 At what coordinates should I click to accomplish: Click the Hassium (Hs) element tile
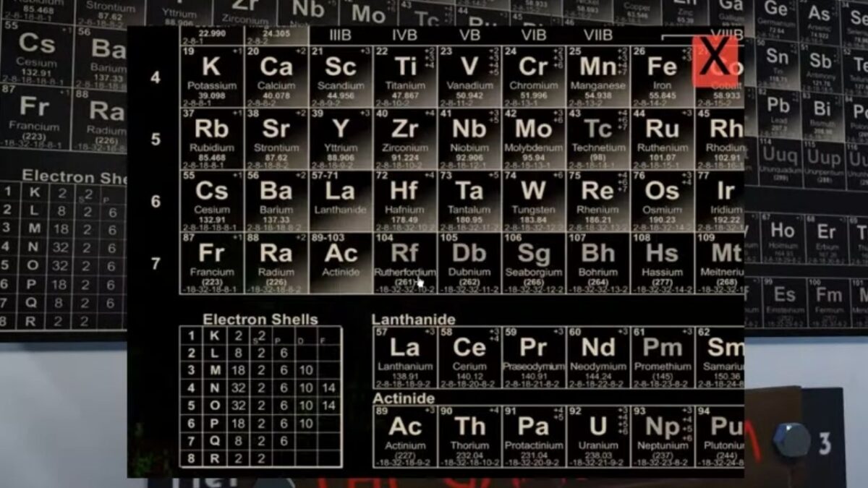coord(661,262)
